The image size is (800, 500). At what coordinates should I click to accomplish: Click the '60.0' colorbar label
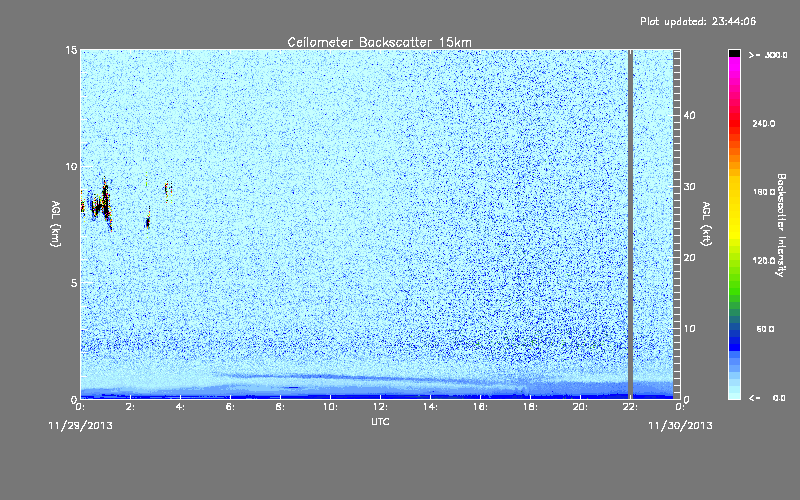[765, 329]
